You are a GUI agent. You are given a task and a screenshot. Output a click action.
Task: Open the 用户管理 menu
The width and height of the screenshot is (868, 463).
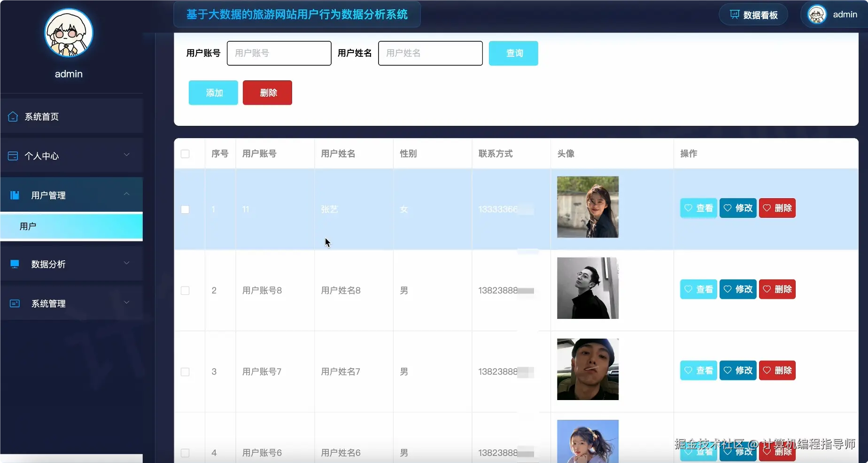(71, 195)
